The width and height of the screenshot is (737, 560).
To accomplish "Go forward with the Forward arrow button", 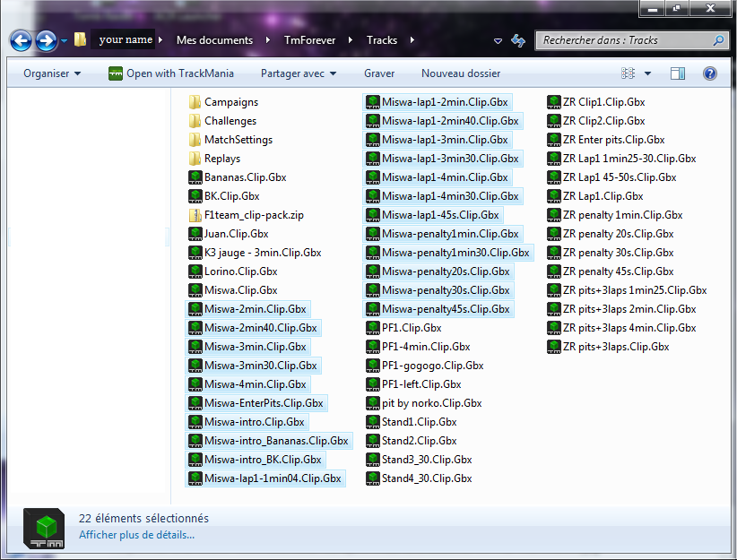I will [x=46, y=41].
